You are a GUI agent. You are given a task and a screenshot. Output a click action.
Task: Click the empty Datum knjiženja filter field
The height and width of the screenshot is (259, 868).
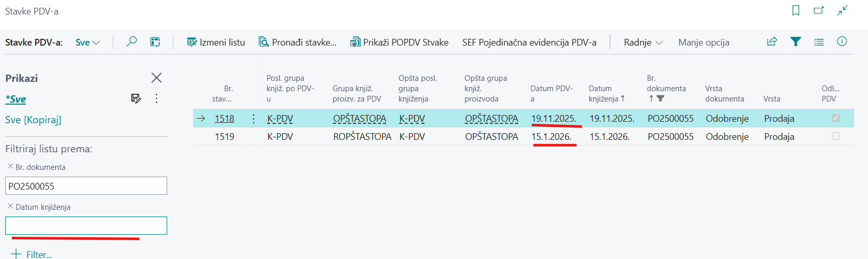click(x=86, y=226)
